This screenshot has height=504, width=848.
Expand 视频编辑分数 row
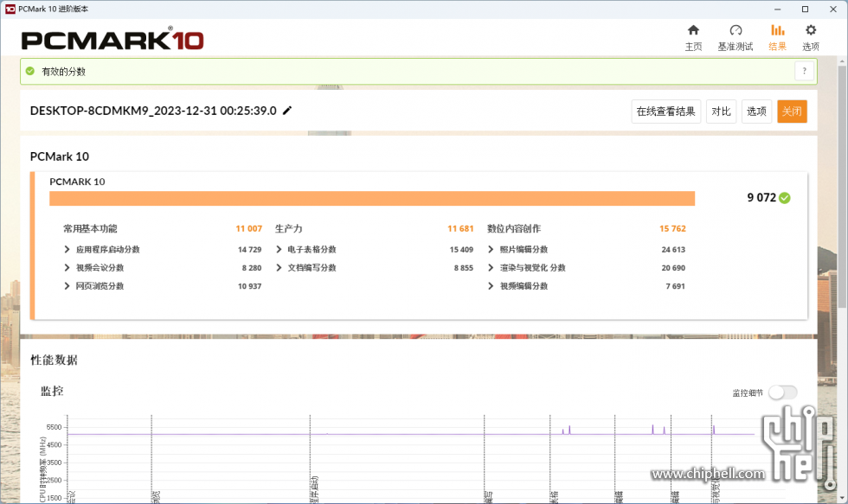491,286
